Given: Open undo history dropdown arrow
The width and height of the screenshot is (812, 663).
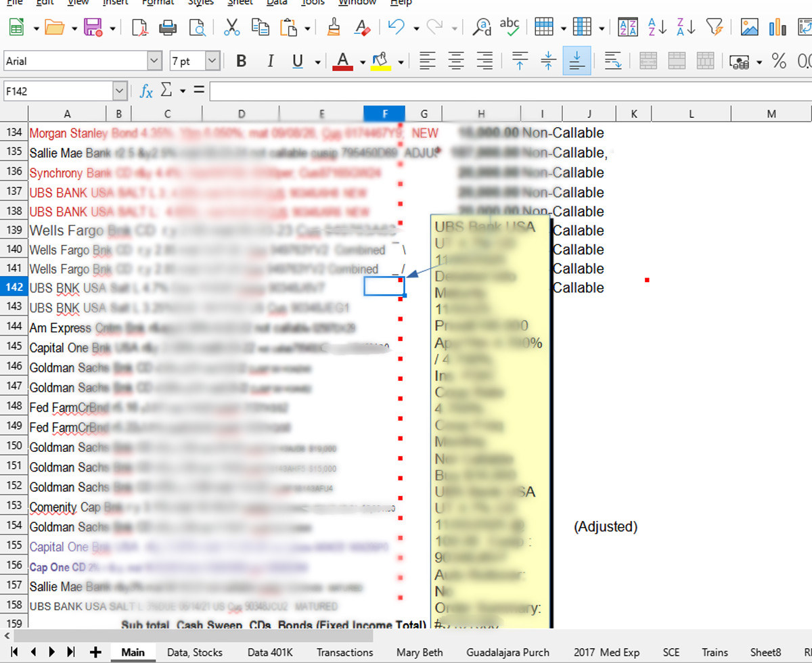Looking at the screenshot, I should 415,28.
